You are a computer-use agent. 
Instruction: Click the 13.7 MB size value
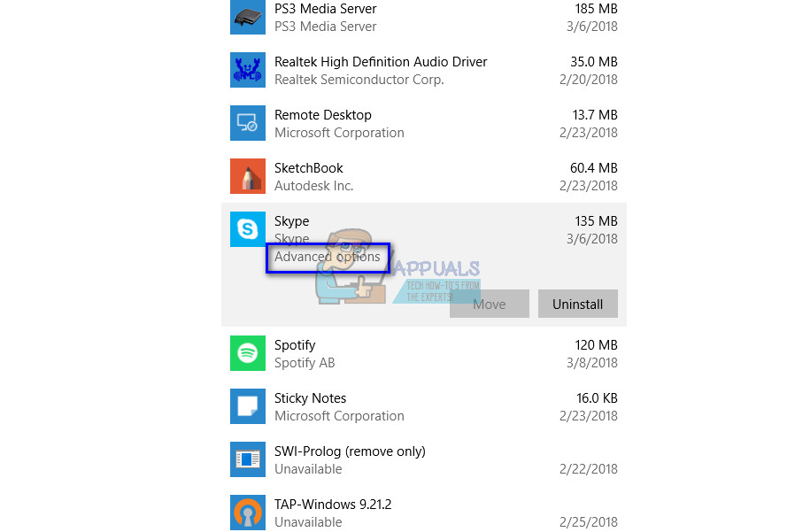(595, 115)
